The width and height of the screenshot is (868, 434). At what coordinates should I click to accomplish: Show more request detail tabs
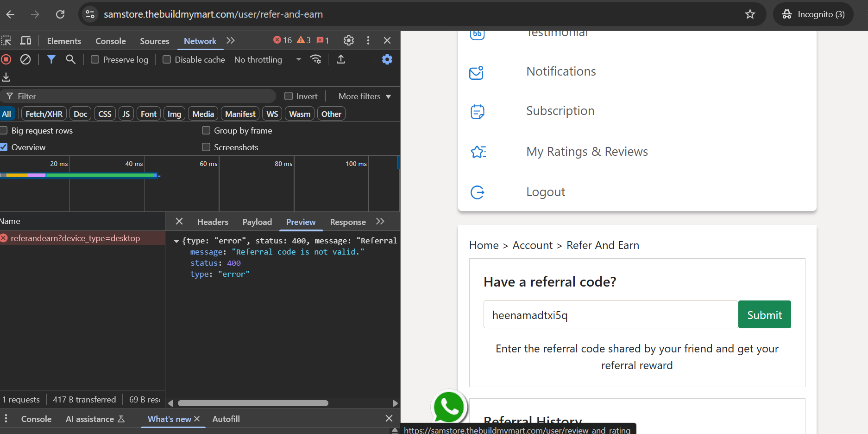pyautogui.click(x=380, y=222)
